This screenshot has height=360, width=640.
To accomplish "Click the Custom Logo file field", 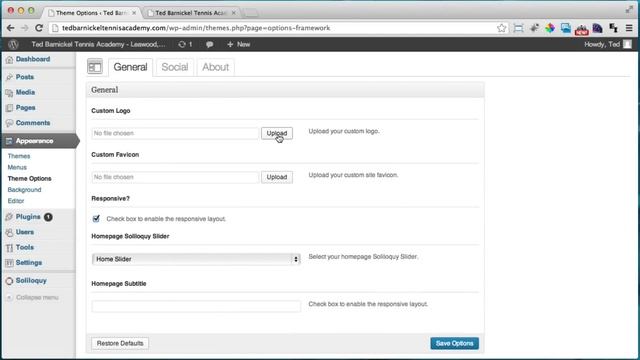I will point(175,133).
